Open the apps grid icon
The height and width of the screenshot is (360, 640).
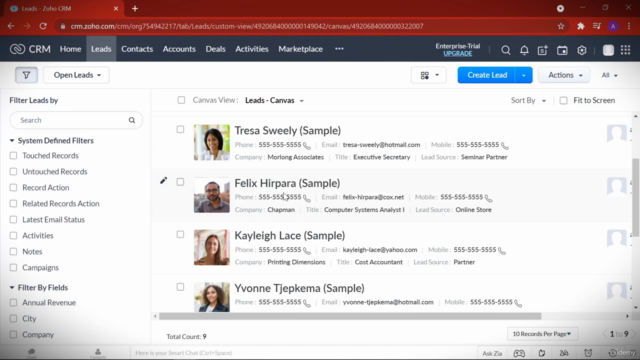(x=625, y=50)
